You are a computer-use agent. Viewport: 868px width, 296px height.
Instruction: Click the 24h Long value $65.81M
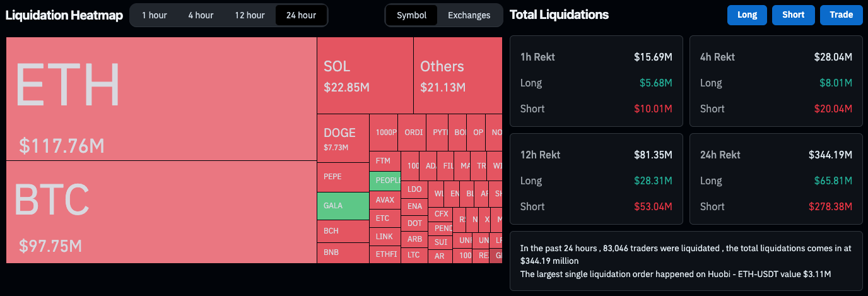coord(833,181)
